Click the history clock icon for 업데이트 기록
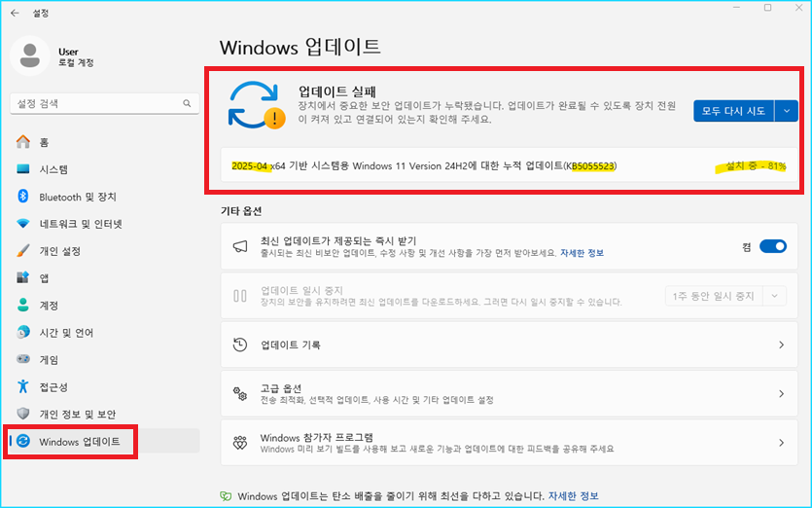The image size is (812, 508). 240,345
